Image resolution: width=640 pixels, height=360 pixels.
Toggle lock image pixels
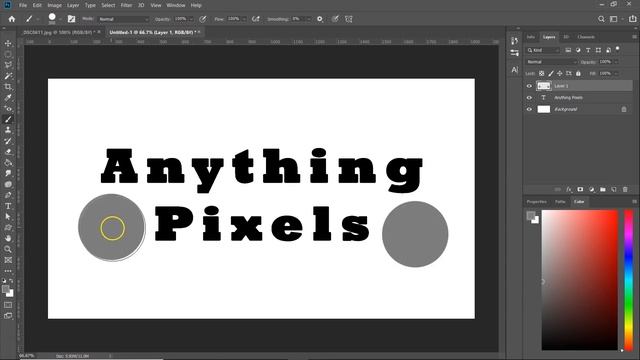tap(551, 73)
